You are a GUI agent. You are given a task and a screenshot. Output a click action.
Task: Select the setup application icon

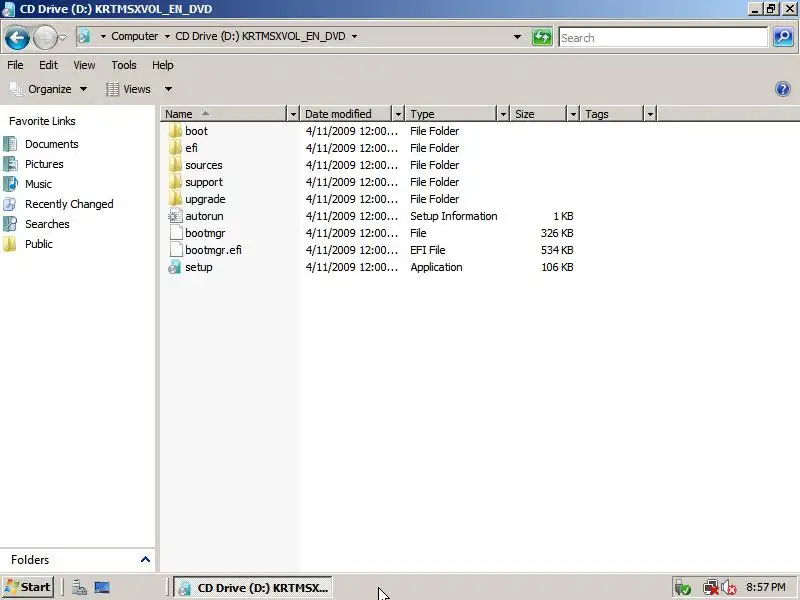click(175, 267)
